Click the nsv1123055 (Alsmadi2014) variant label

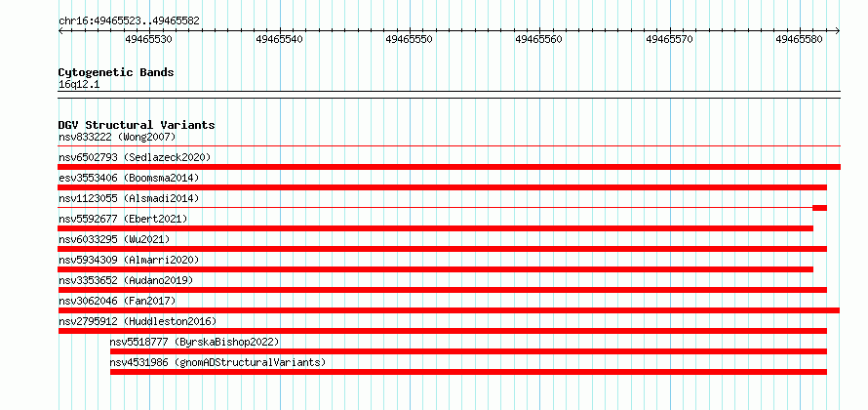[x=129, y=198]
